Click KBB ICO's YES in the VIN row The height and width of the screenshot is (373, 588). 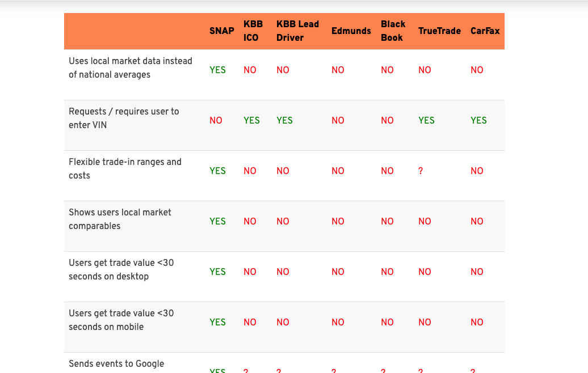pos(251,120)
